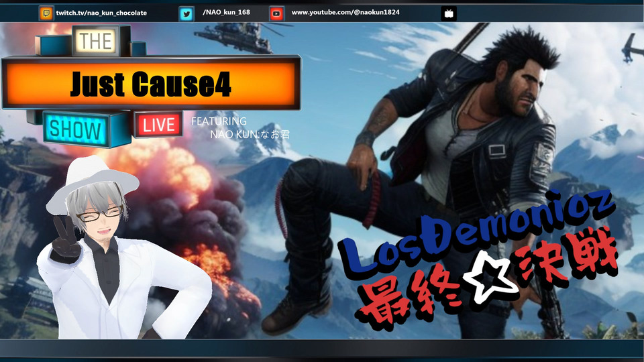Viewport: 644px width, 362px height.
Task: Click the Twitter bird icon
Action: [x=186, y=14]
